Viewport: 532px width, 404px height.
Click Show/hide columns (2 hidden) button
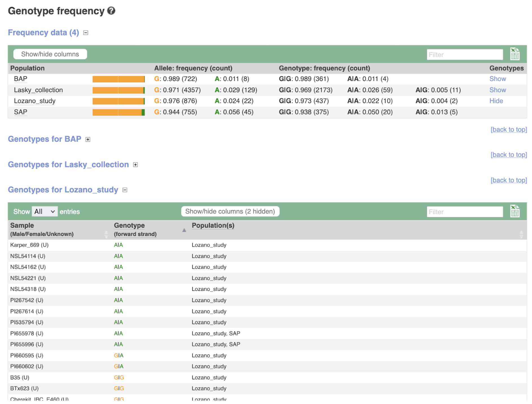click(230, 211)
